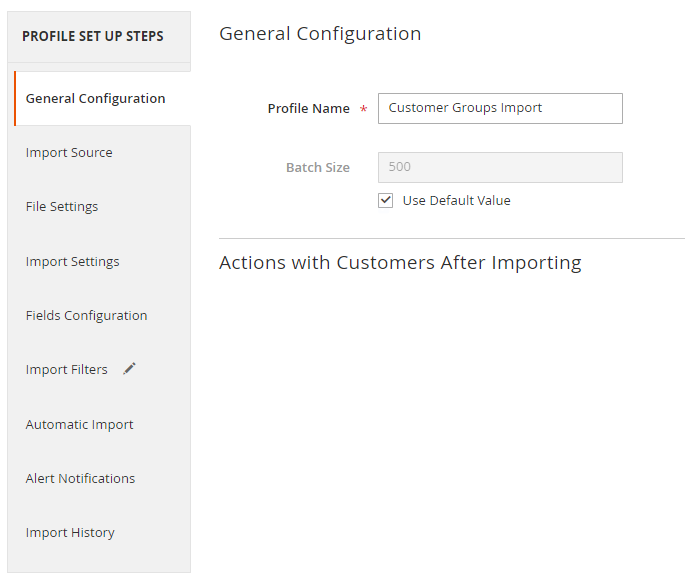Screen dimensions: 685x584
Task: Click the General Configuration section heading
Action: point(320,34)
